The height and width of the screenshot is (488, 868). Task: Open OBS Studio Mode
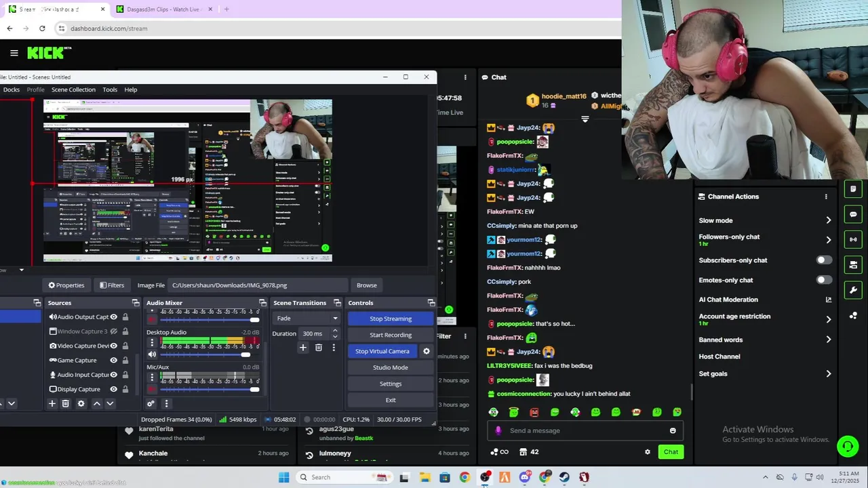[x=391, y=367]
